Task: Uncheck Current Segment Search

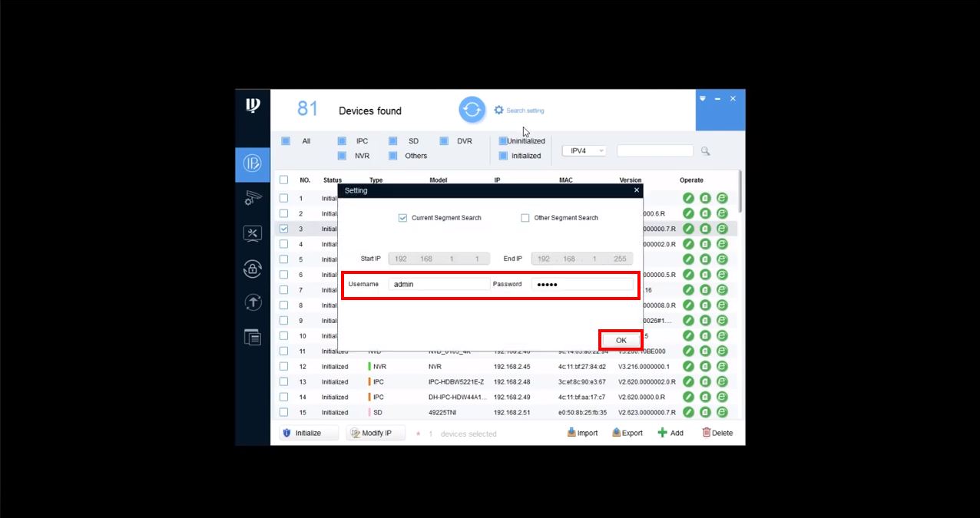Action: [x=402, y=218]
